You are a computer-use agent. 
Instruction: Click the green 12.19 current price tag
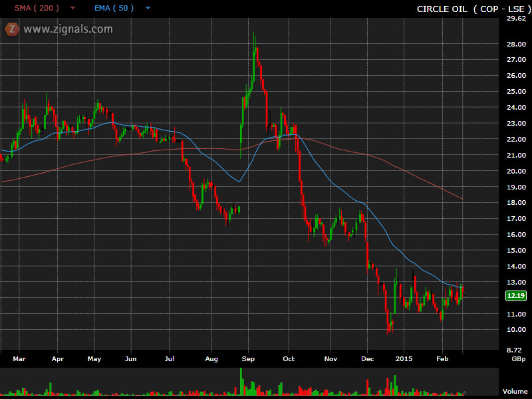click(x=515, y=295)
